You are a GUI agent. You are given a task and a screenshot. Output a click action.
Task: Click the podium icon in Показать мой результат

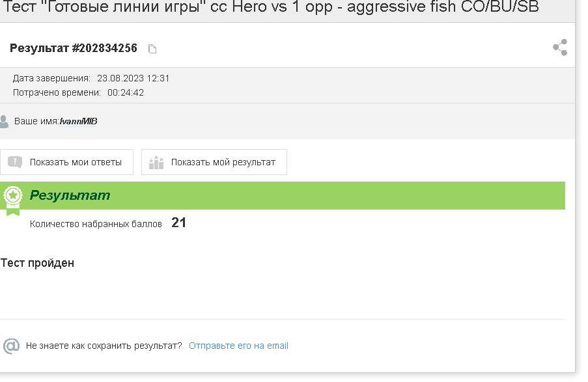[156, 162]
